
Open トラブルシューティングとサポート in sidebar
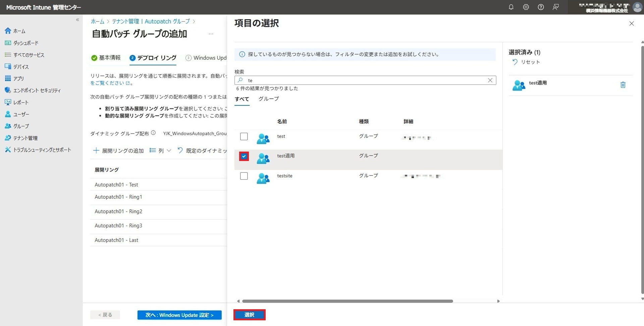(x=38, y=150)
